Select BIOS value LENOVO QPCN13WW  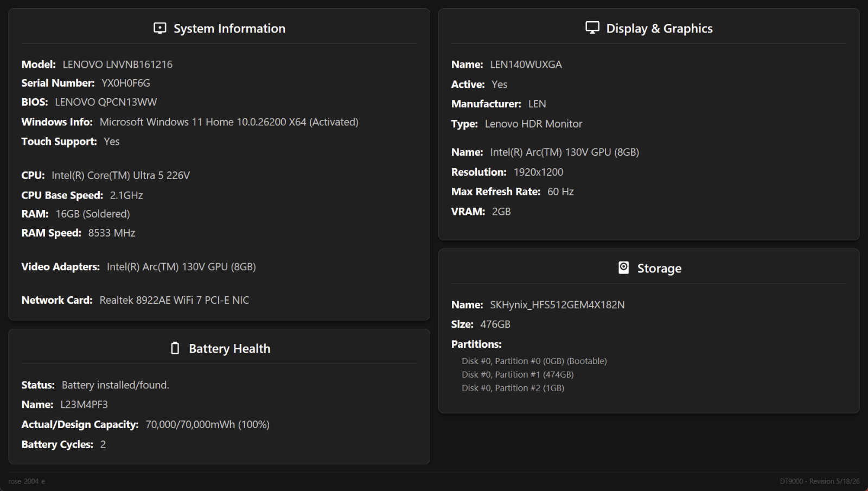coord(106,102)
